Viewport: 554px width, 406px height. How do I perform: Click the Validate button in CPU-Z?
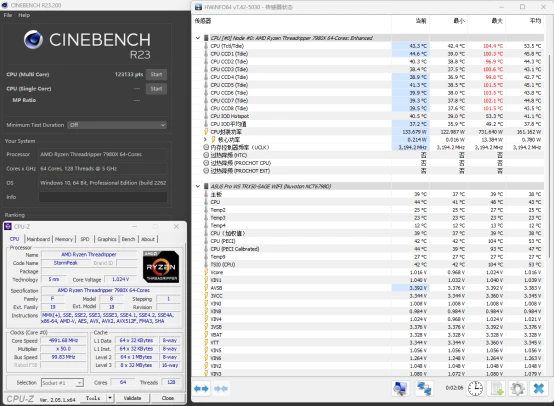click(132, 398)
